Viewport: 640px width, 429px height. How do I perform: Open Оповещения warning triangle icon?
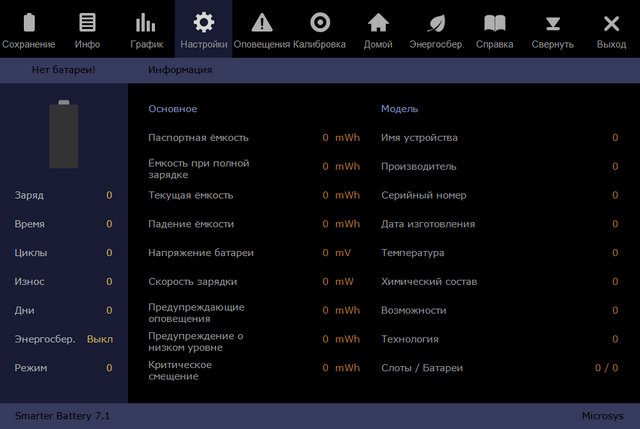261,23
